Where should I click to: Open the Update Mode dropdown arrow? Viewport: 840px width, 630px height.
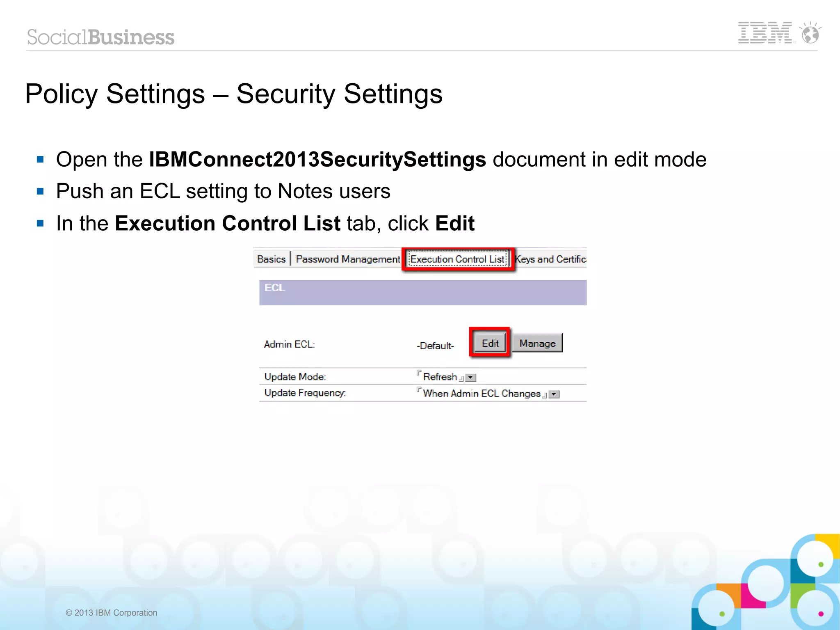pos(471,378)
